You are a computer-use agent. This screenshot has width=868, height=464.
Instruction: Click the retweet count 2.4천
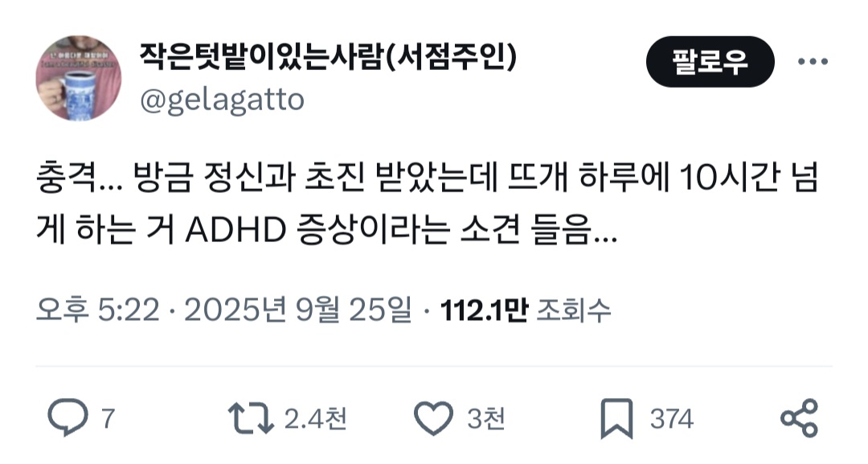316,419
